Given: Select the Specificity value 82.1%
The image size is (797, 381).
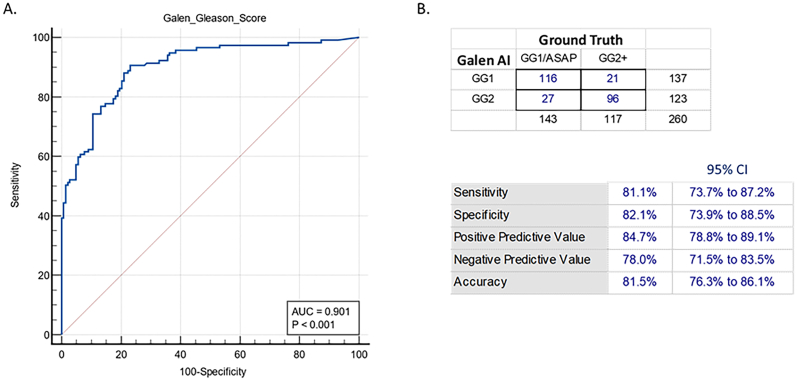Looking at the screenshot, I should point(640,215).
